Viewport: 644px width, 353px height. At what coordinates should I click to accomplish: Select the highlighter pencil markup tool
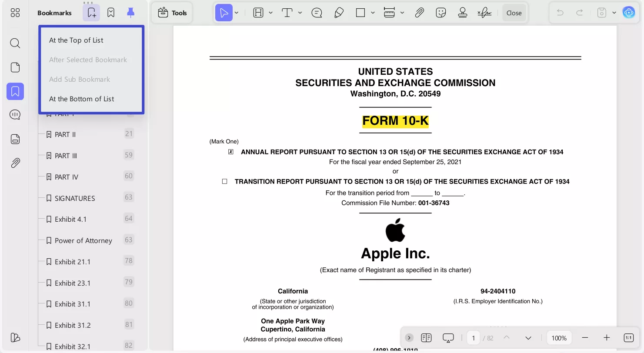(339, 13)
